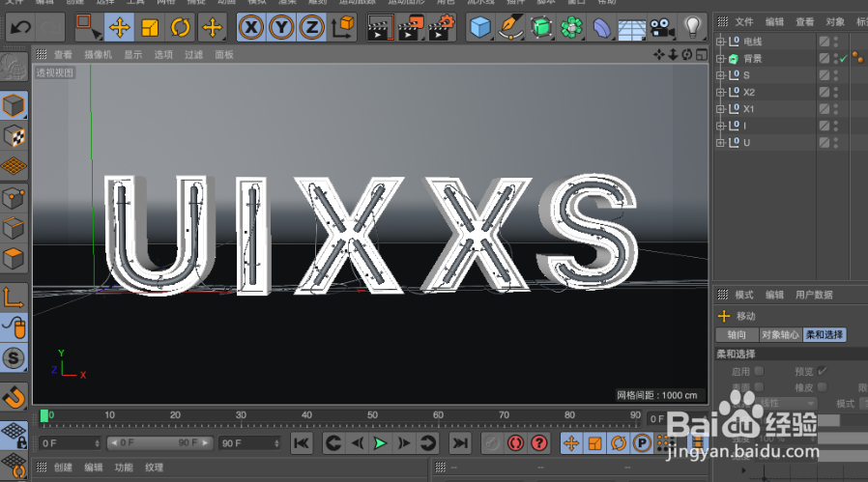868x482 pixels.
Task: Toggle snap magnet icon
Action: (14, 397)
